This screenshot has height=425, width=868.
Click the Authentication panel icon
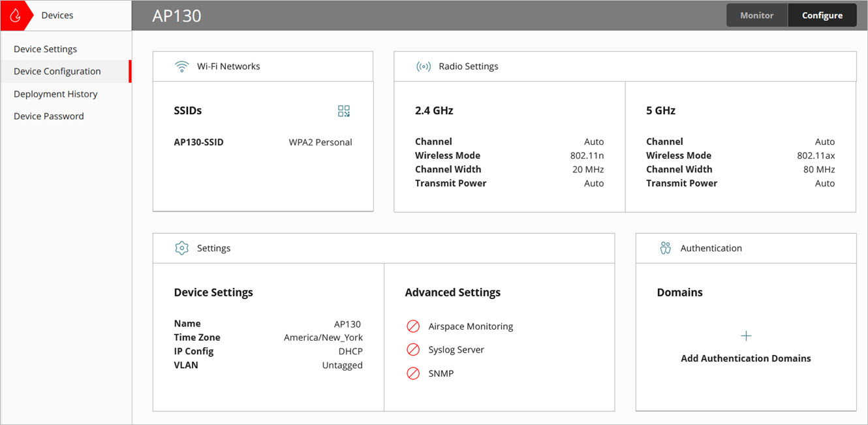pyautogui.click(x=665, y=248)
